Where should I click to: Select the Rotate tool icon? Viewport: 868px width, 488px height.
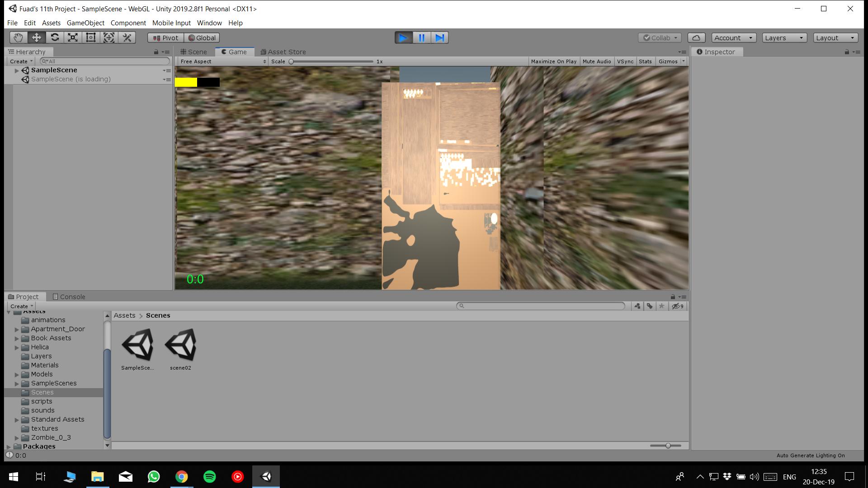pyautogui.click(x=55, y=38)
